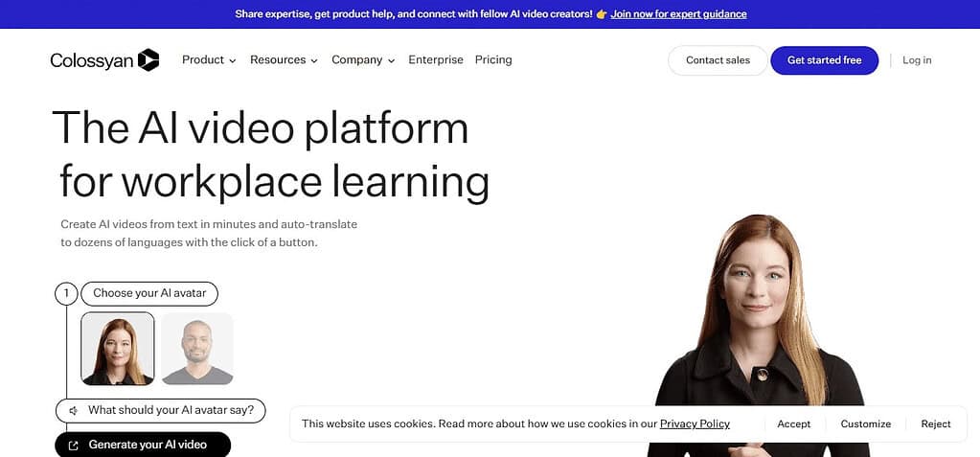Reject cookies in the banner
Screen dimensions: 980x457
[936, 423]
